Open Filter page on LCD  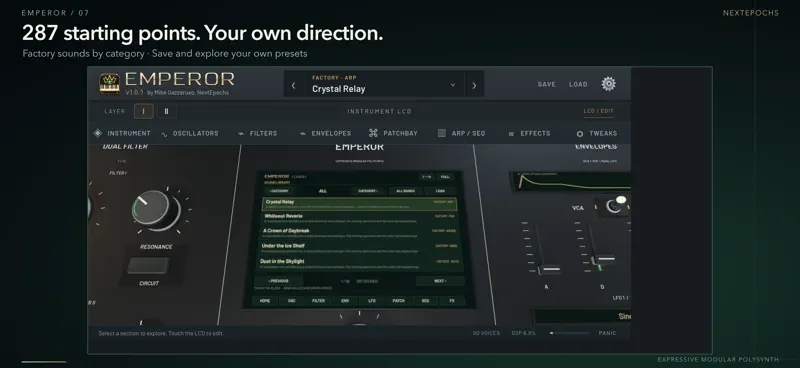point(318,301)
